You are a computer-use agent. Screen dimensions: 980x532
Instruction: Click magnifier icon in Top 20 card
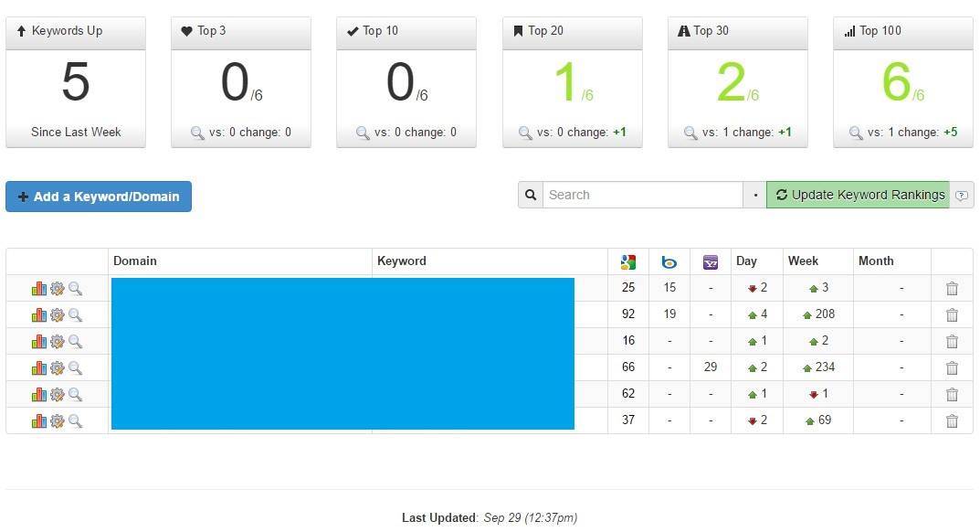[x=526, y=133]
